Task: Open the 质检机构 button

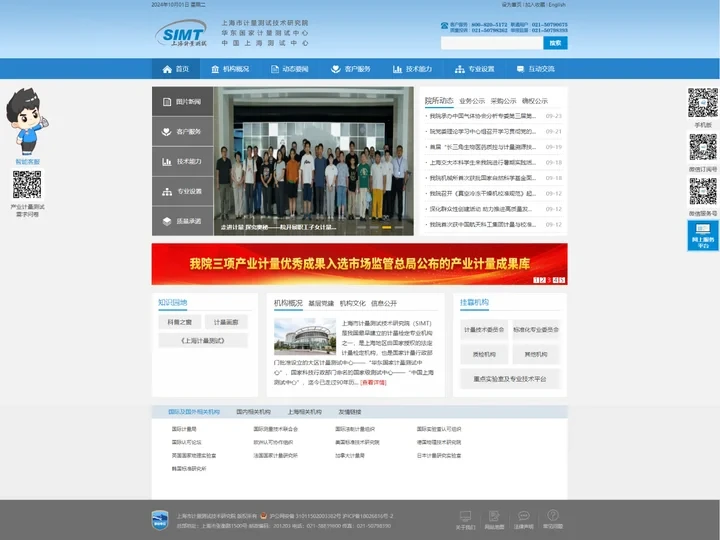Action: tap(484, 354)
